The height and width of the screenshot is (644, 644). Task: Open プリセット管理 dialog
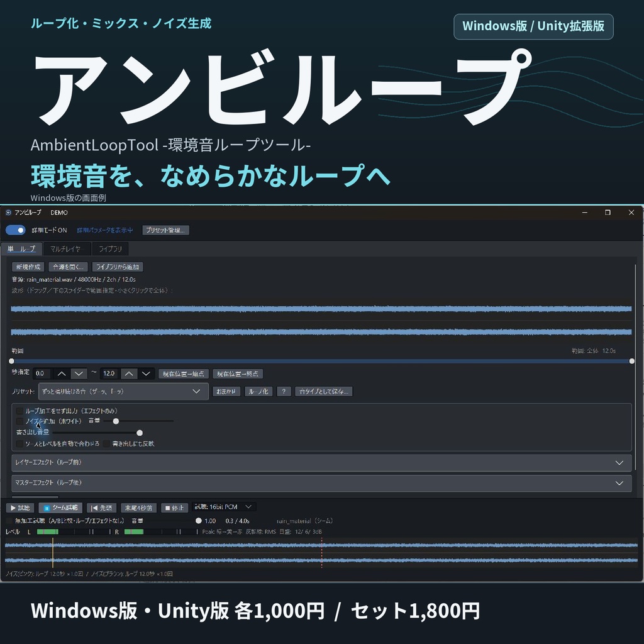click(x=165, y=230)
